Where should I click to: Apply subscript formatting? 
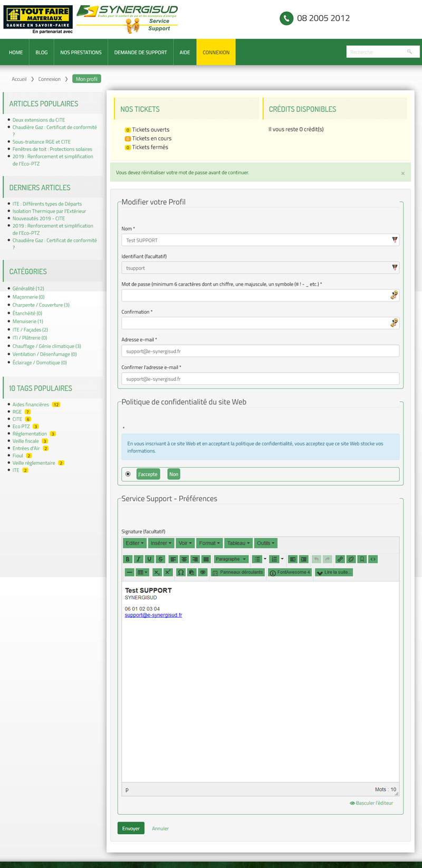tap(157, 572)
